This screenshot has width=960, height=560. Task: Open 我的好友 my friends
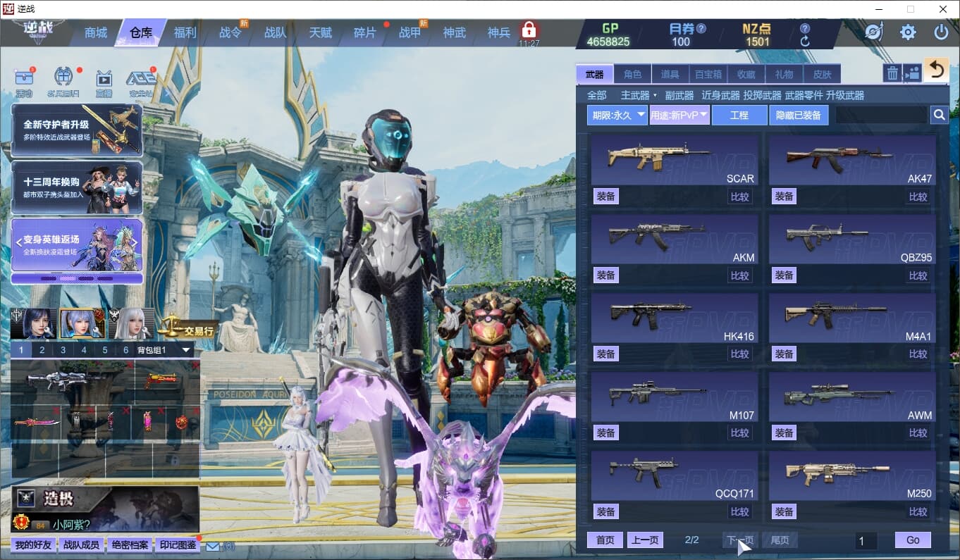coord(33,545)
